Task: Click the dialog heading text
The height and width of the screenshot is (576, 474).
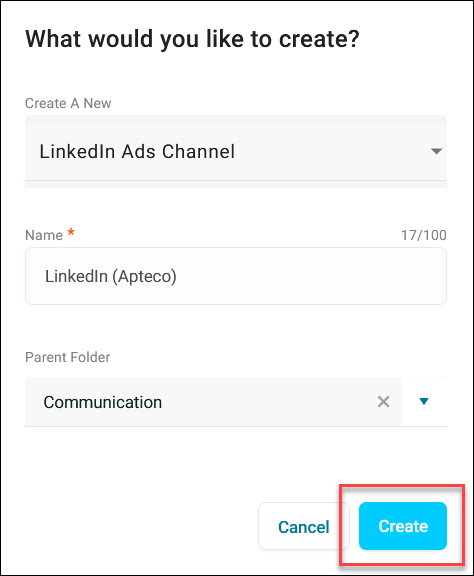Action: click(x=192, y=39)
